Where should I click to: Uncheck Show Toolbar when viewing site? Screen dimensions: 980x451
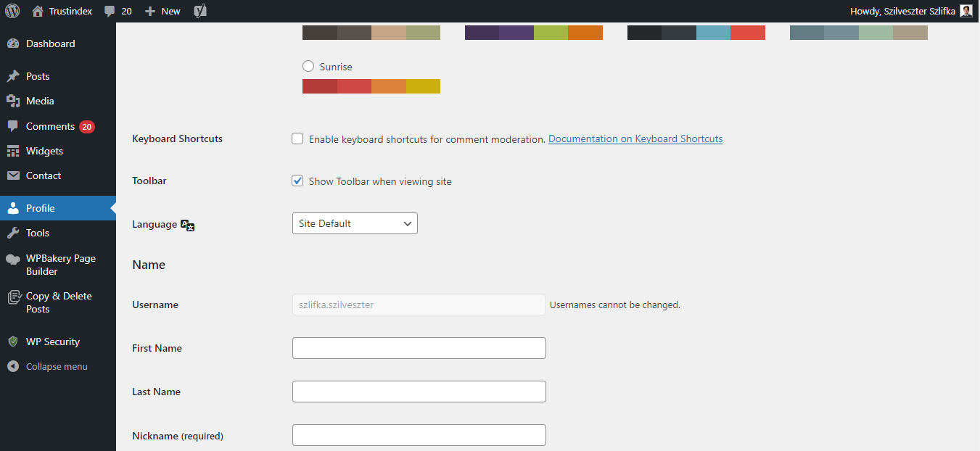point(297,181)
